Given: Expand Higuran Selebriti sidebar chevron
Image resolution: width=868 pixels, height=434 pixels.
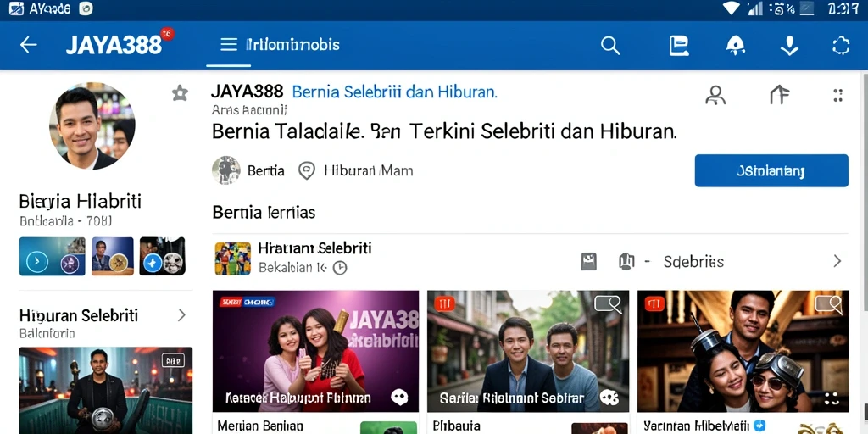Looking at the screenshot, I should [x=181, y=315].
